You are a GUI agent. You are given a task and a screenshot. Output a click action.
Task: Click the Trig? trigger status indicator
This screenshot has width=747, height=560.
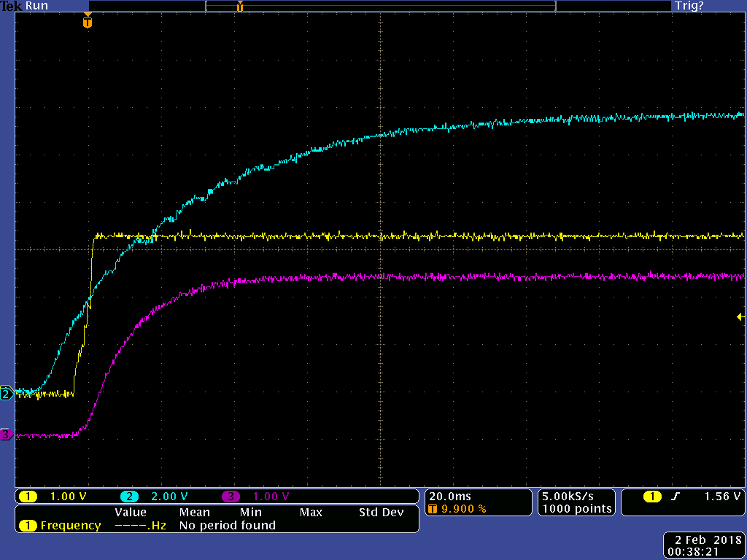(689, 6)
